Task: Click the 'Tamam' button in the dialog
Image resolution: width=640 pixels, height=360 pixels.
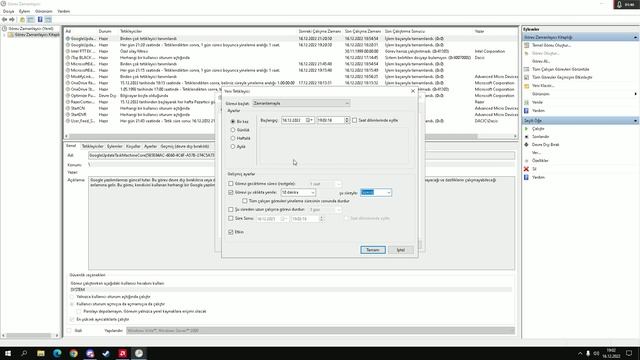Action: coord(373,250)
